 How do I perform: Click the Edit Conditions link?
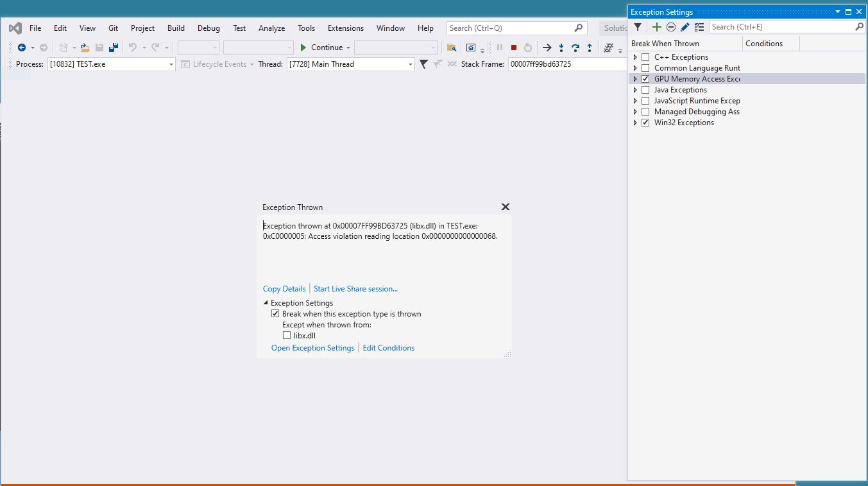click(x=389, y=348)
